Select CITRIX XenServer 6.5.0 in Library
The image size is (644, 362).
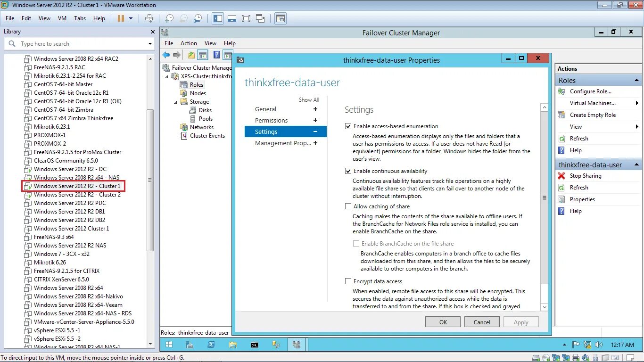pyautogui.click(x=61, y=280)
